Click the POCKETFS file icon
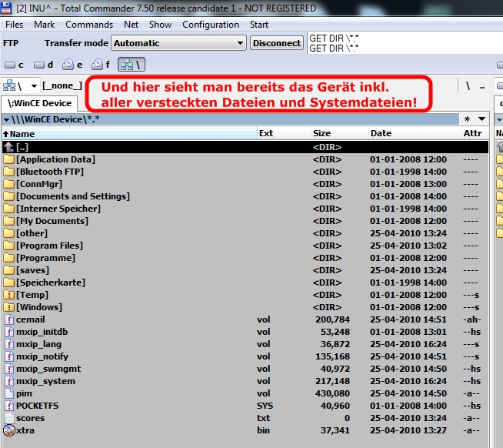The width and height of the screenshot is (503, 448). (10, 406)
